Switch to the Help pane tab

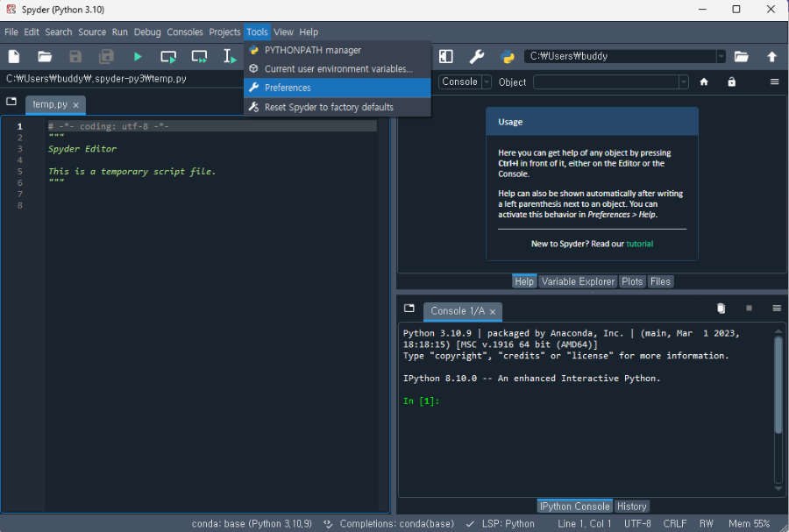pos(524,281)
